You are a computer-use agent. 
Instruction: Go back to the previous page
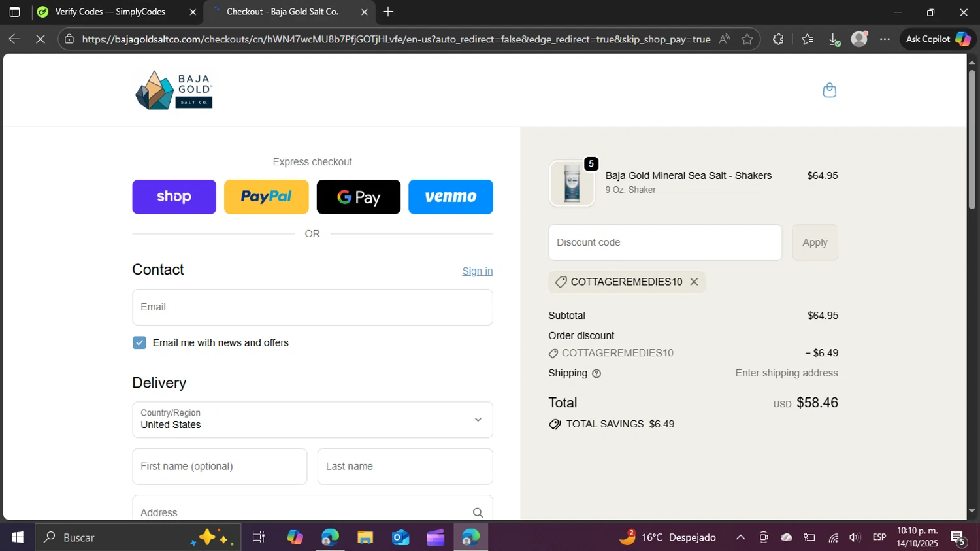pyautogui.click(x=14, y=39)
